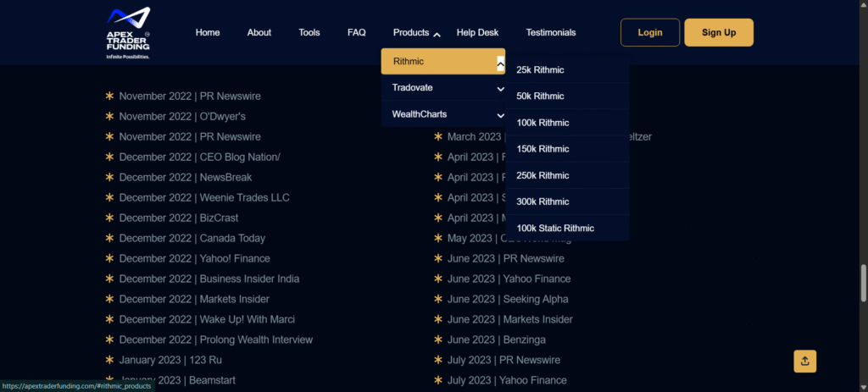Screen dimensions: 868x392
Task: Expand the Tradovate submenu chevron
Action: (500, 88)
